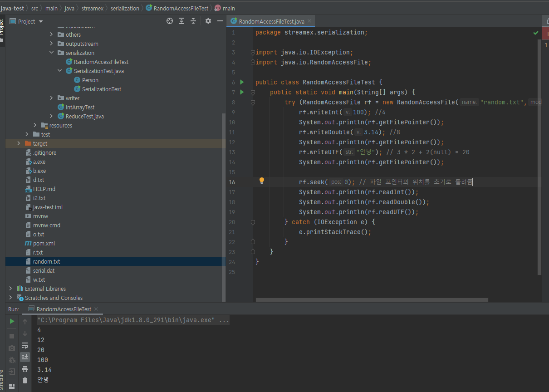Click the run gutter arrow beside class declaration
549x392 pixels.
click(x=242, y=82)
